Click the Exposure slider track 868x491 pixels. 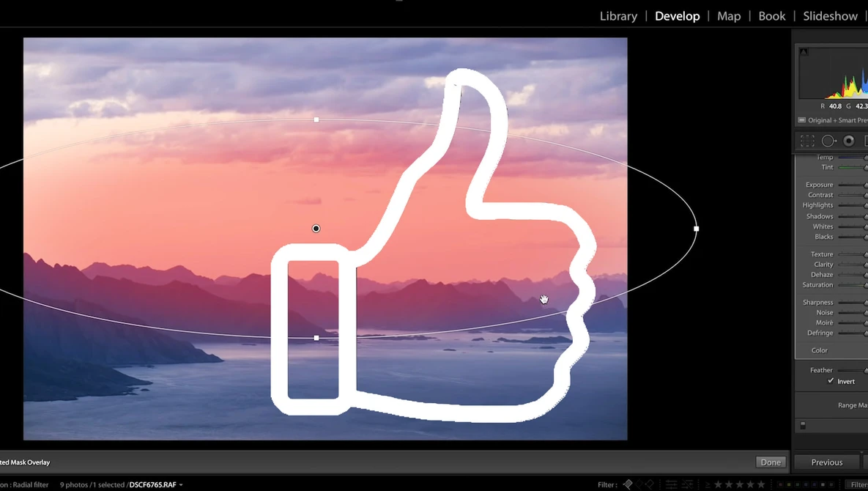(x=853, y=185)
